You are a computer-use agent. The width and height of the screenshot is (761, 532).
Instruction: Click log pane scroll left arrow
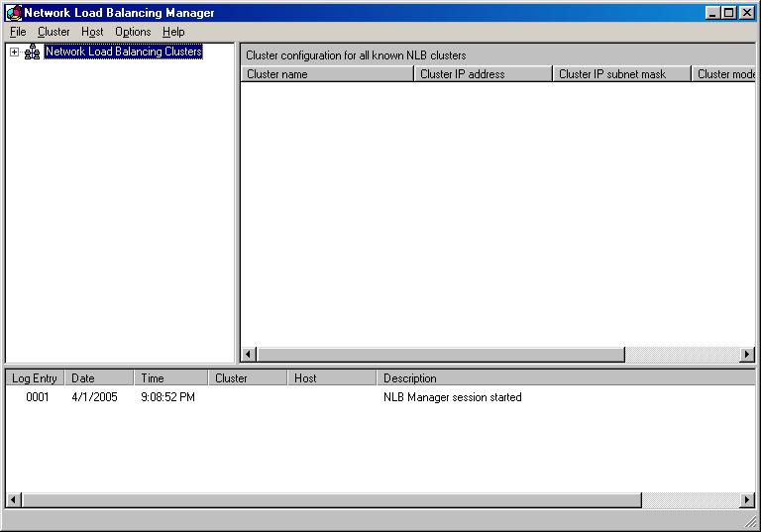click(x=14, y=499)
